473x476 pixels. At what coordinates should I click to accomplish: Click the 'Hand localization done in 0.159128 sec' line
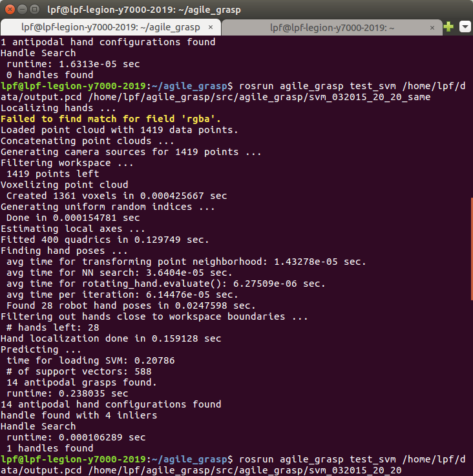point(111,338)
